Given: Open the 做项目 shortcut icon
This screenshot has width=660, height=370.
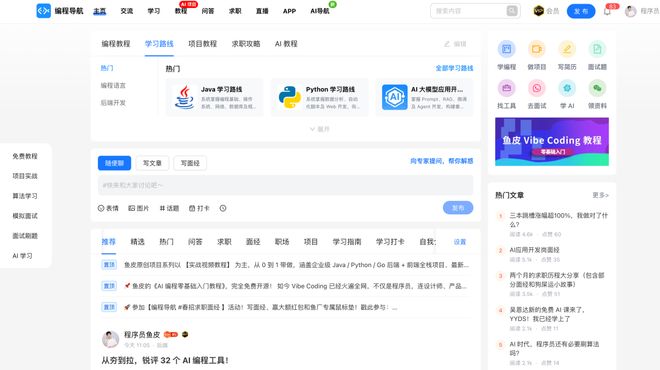Looking at the screenshot, I should [x=537, y=49].
